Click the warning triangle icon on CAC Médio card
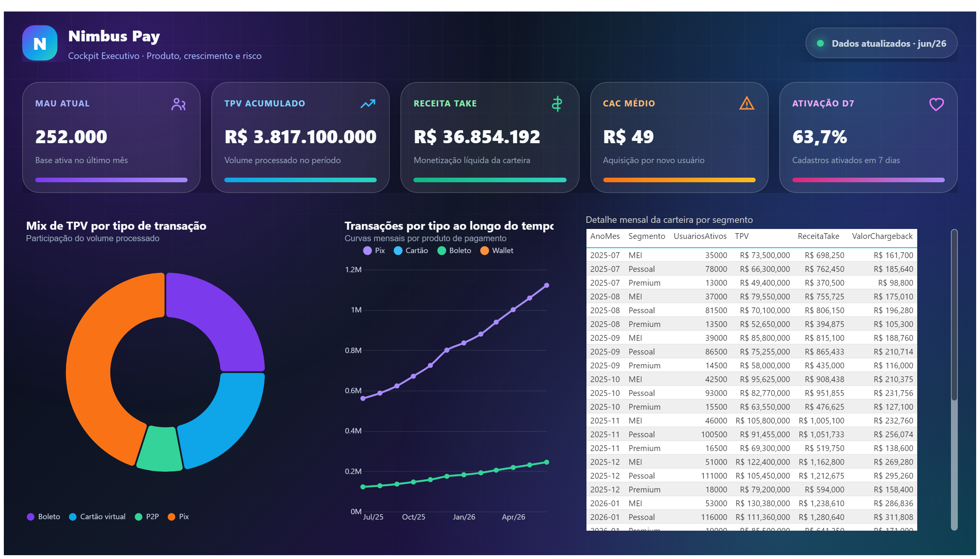 [x=746, y=103]
